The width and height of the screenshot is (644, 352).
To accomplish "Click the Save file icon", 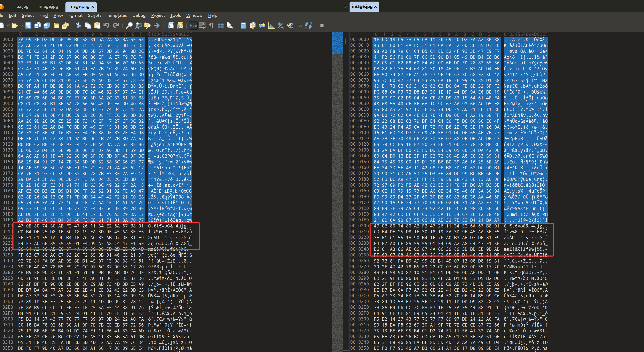I will coord(28,25).
